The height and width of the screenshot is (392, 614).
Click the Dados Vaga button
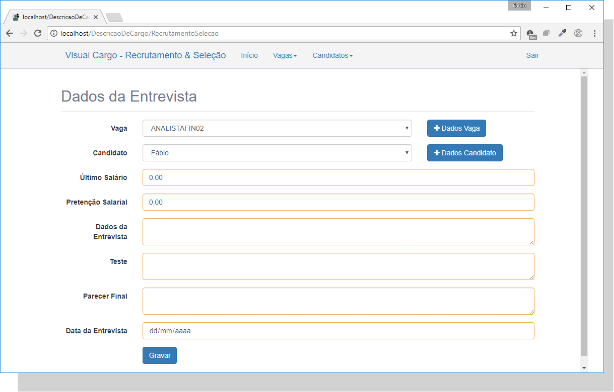point(456,128)
